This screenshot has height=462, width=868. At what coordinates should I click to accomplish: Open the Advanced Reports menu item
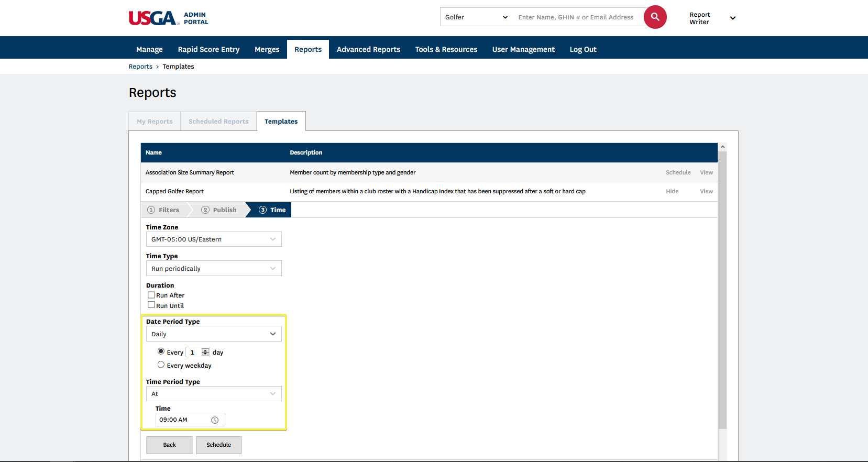pyautogui.click(x=368, y=49)
